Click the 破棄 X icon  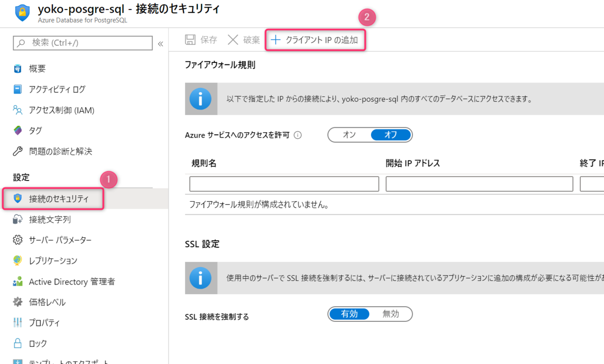coord(233,40)
